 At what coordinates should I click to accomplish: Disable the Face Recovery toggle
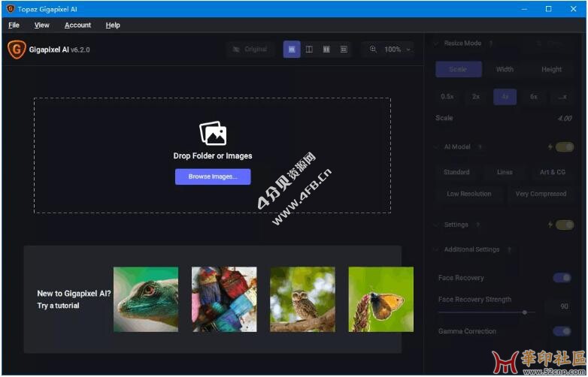point(562,278)
